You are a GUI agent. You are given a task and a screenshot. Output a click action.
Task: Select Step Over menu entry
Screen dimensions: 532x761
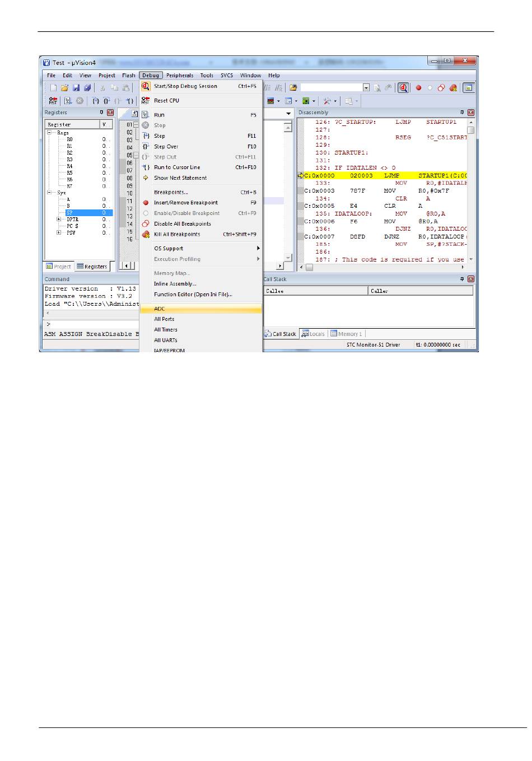click(x=201, y=147)
